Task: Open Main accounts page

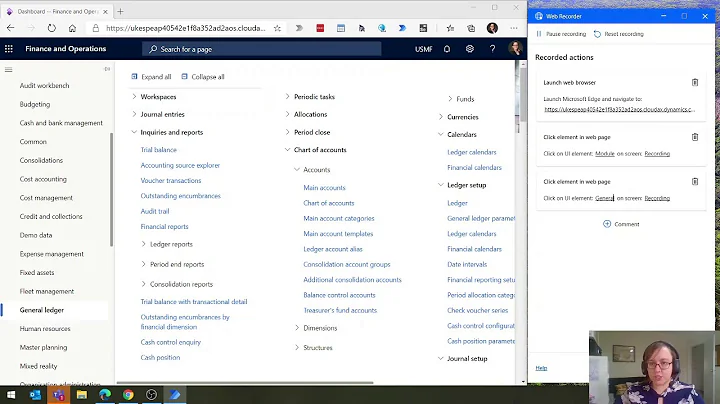Action: [324, 187]
